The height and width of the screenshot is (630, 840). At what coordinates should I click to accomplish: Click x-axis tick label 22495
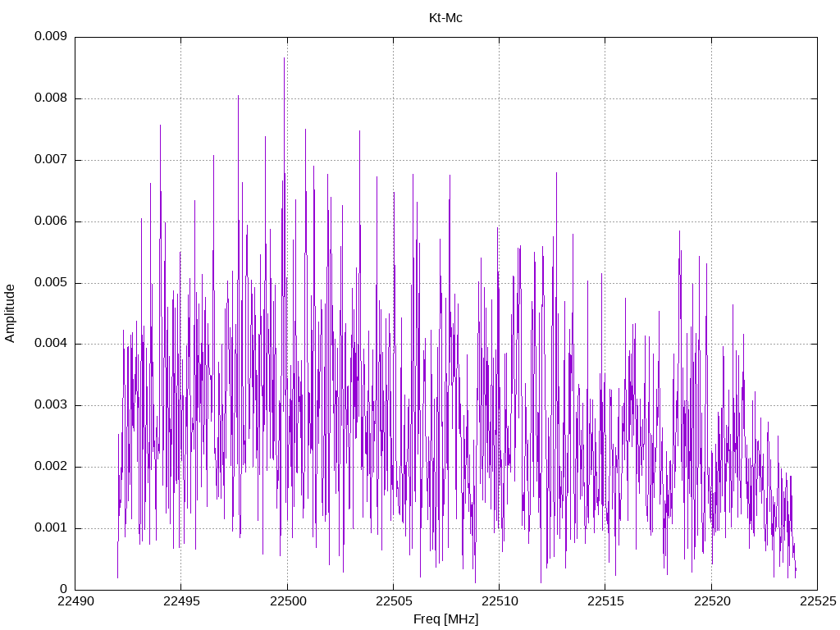(181, 601)
